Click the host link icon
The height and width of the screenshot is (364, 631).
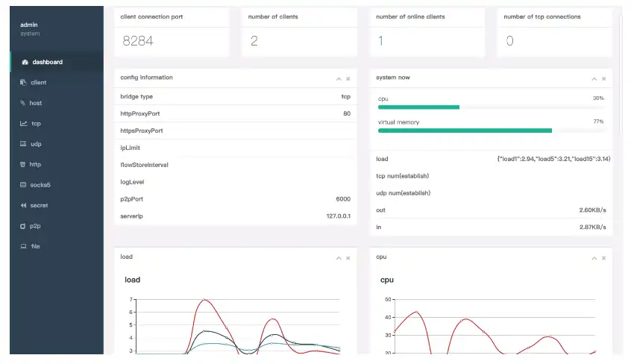tap(23, 103)
